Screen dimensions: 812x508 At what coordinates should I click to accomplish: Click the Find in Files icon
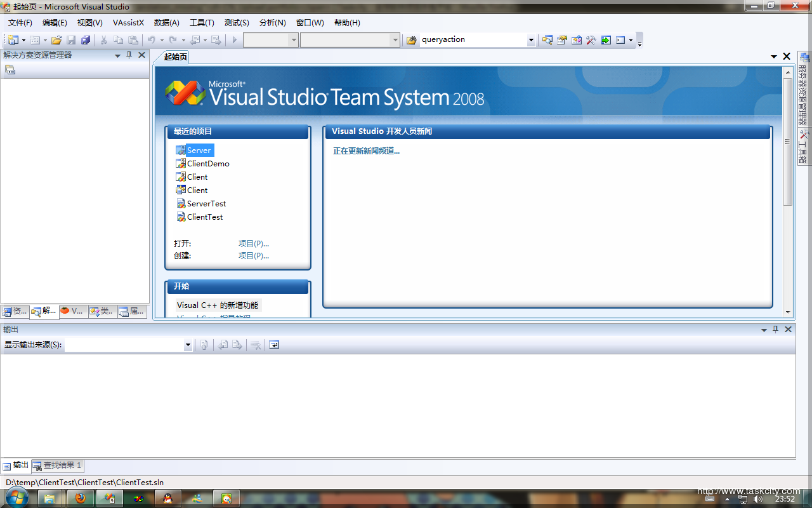tap(411, 40)
